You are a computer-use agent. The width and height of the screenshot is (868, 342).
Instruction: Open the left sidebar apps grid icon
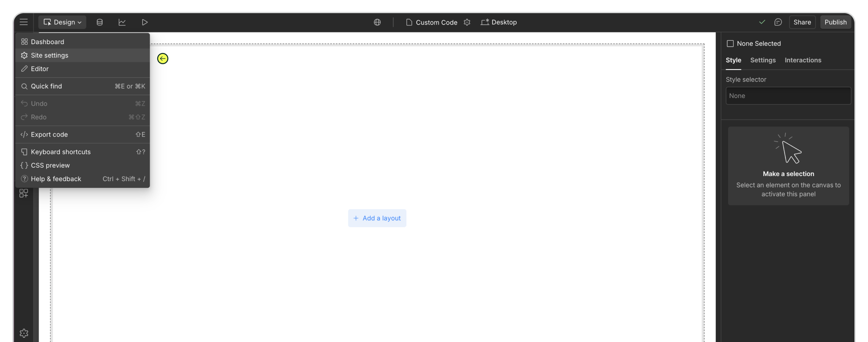coord(24,193)
